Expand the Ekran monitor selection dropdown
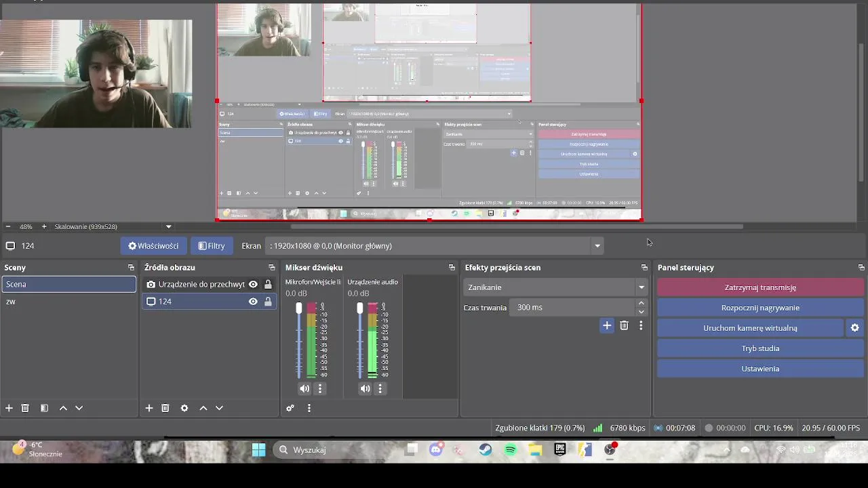 pos(597,246)
